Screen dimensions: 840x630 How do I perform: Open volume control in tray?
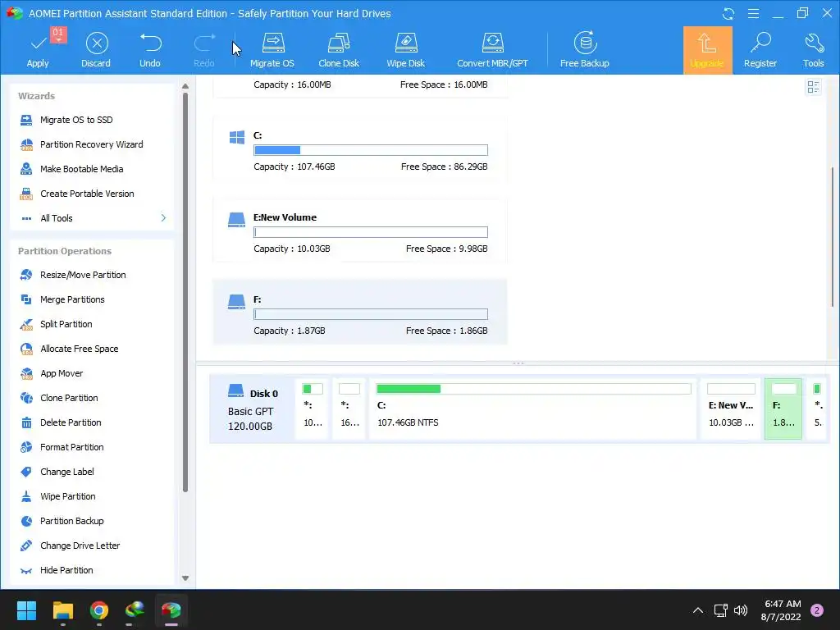[x=741, y=610]
